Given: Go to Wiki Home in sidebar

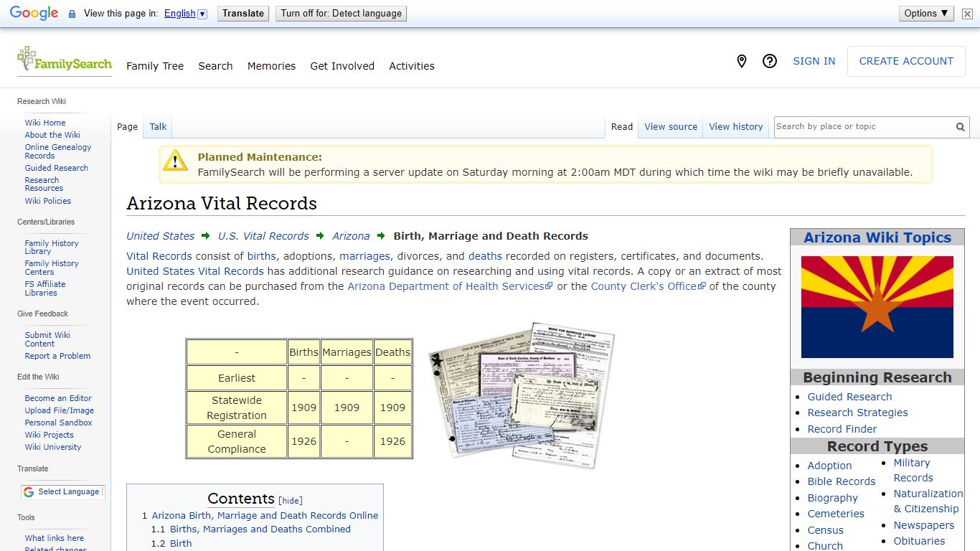Looking at the screenshot, I should (45, 123).
